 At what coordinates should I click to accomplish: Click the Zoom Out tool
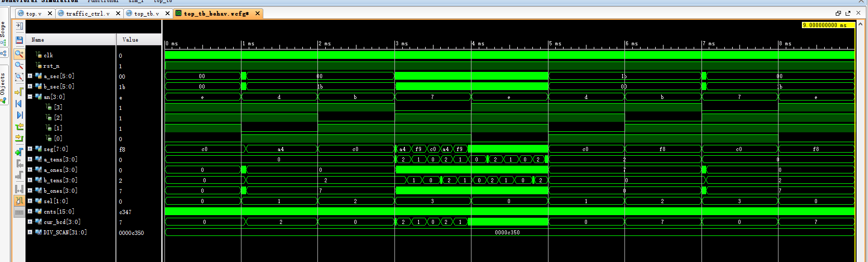19,65
